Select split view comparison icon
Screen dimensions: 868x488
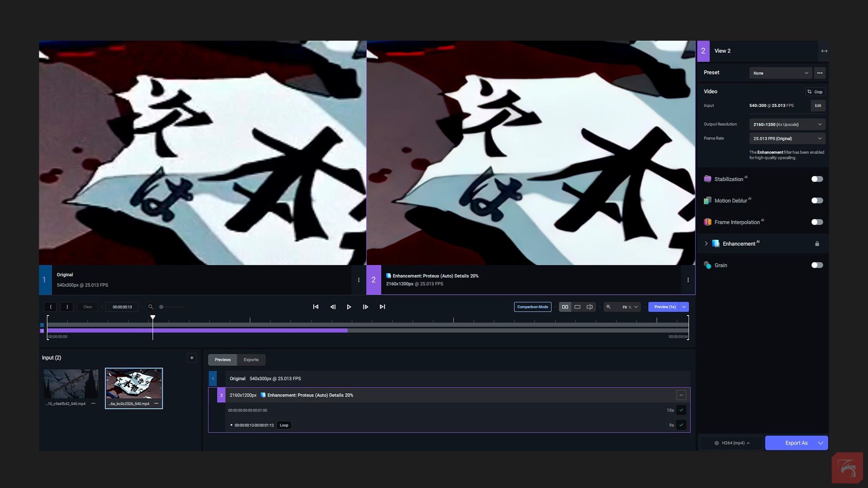[590, 307]
